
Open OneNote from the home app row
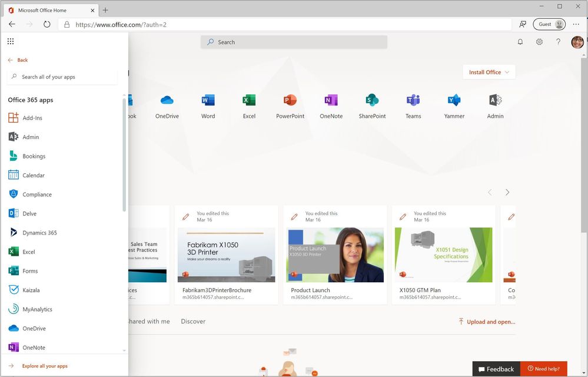(331, 100)
